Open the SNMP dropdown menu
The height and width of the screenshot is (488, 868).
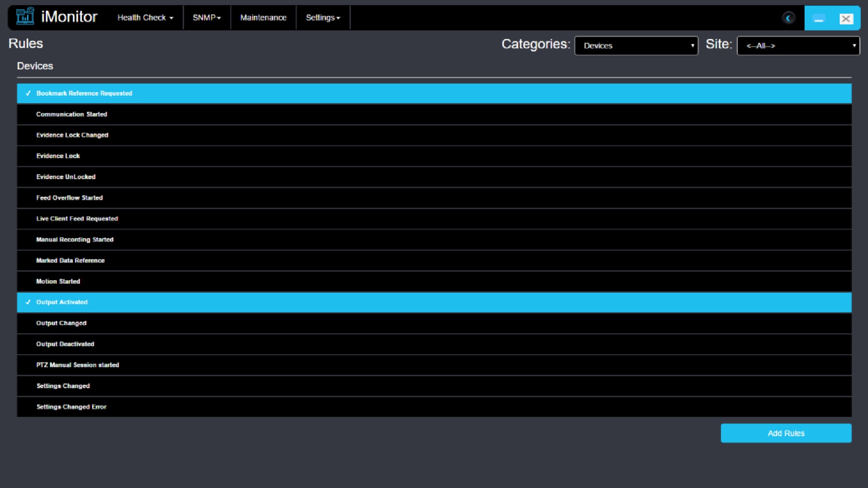207,18
